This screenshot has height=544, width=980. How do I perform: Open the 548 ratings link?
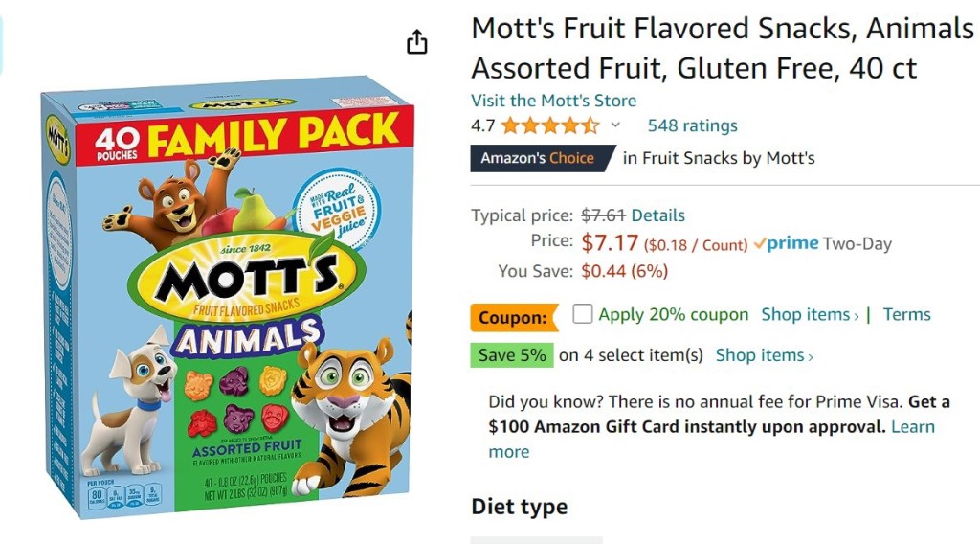pyautogui.click(x=692, y=125)
